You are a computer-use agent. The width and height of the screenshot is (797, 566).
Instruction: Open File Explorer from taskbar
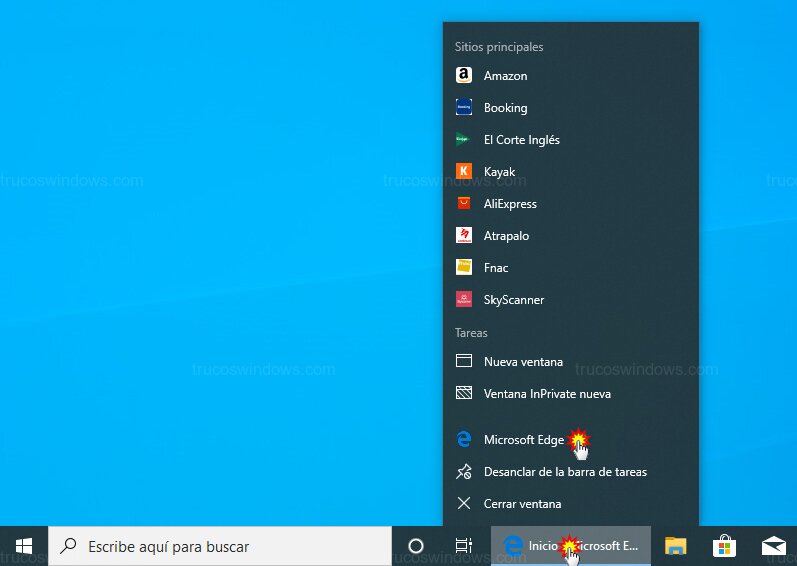click(676, 546)
